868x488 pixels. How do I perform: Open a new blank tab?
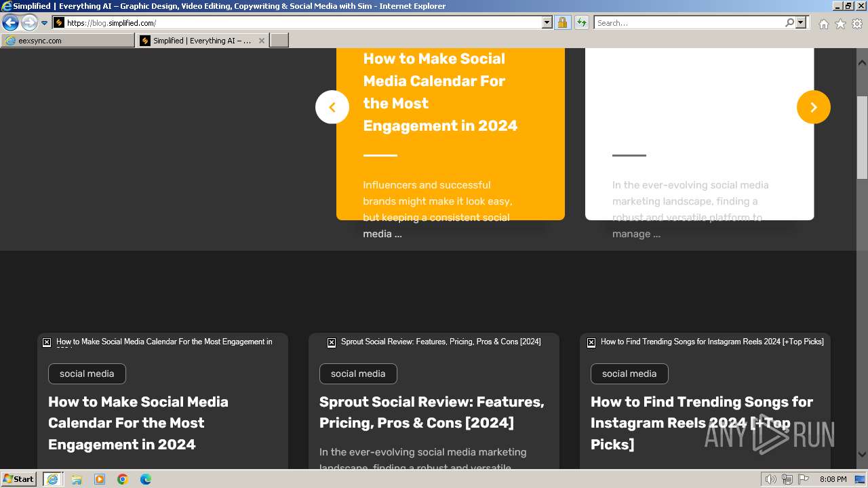[x=279, y=41]
